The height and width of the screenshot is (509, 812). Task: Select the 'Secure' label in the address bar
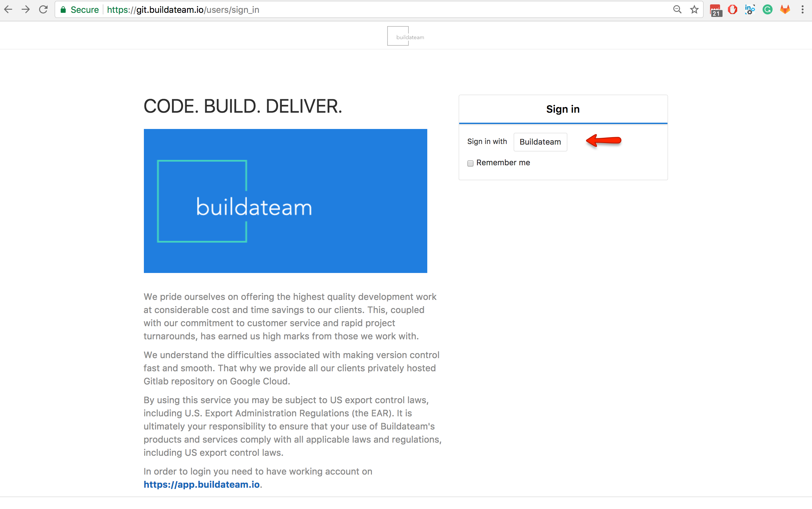coord(84,10)
